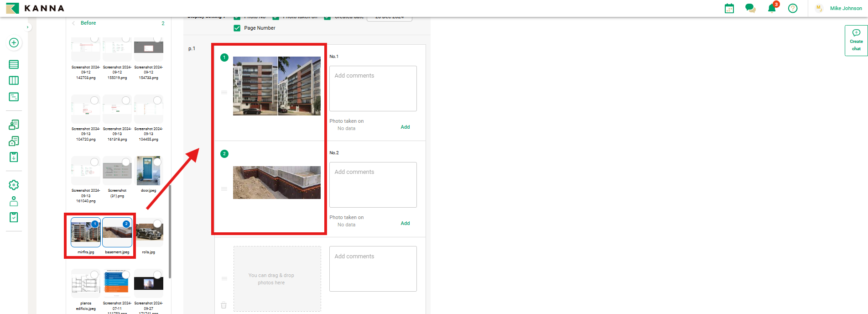This screenshot has height=314, width=868.
Task: Click in No.2 Add comments field
Action: (373, 185)
